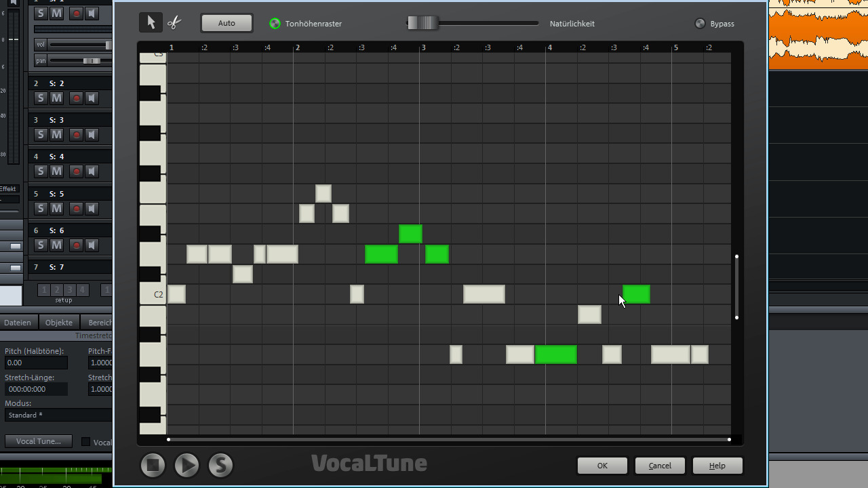Start playback with the VocalTune play button
This screenshot has width=868, height=488.
click(186, 465)
